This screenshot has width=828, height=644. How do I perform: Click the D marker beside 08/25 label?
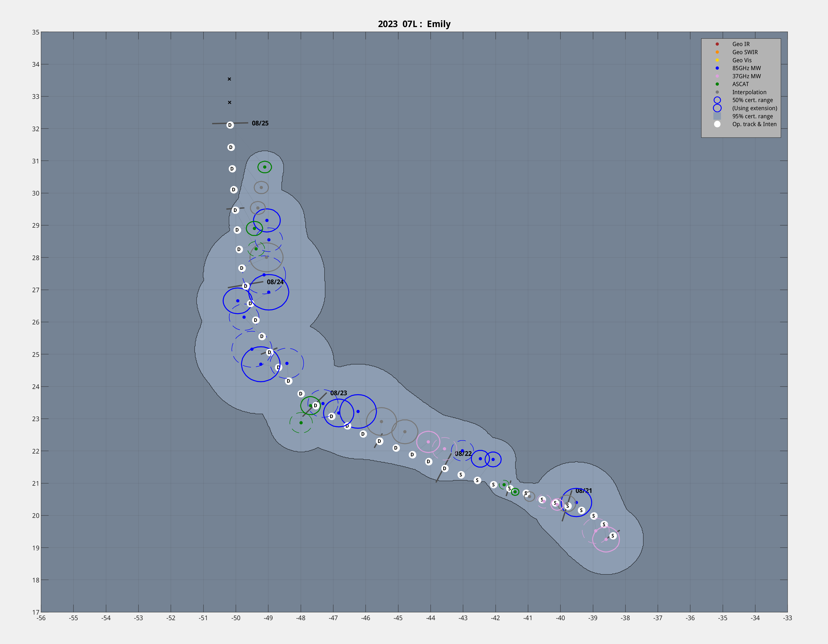click(230, 125)
